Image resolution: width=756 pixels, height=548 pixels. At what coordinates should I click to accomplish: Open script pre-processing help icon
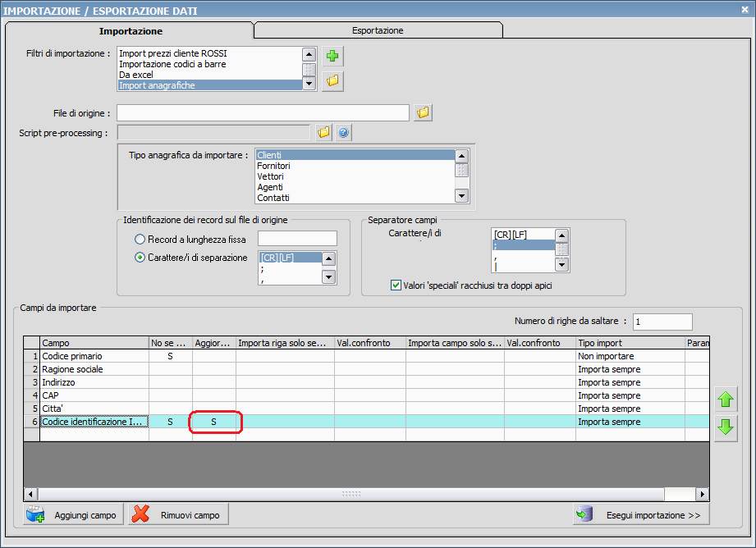(x=343, y=132)
